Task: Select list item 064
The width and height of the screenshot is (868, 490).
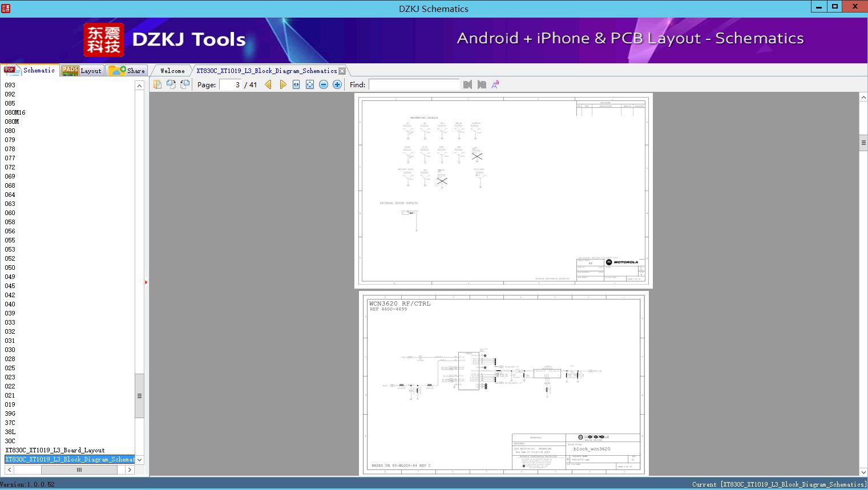Action: point(10,195)
